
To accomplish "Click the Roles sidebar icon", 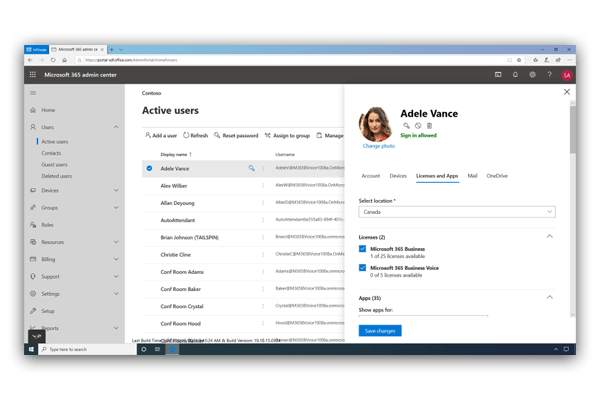I will click(x=33, y=225).
